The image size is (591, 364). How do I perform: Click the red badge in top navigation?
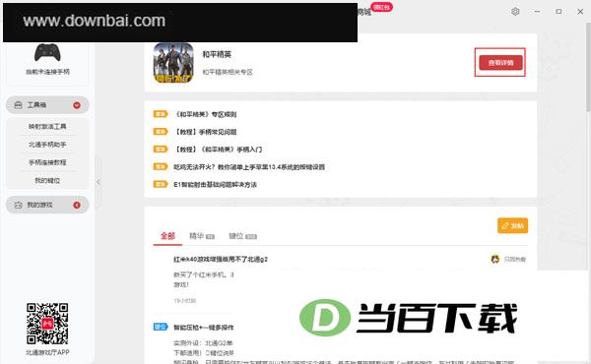coord(382,7)
